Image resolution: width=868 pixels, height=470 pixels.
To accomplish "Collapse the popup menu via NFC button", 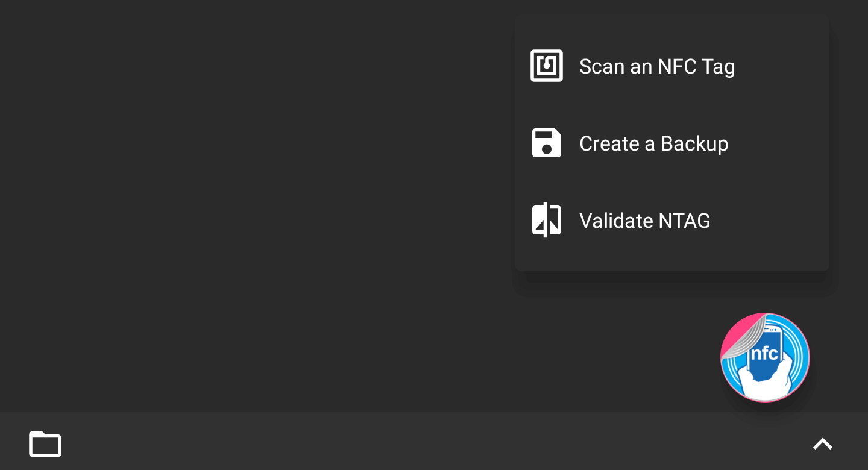I will (765, 357).
